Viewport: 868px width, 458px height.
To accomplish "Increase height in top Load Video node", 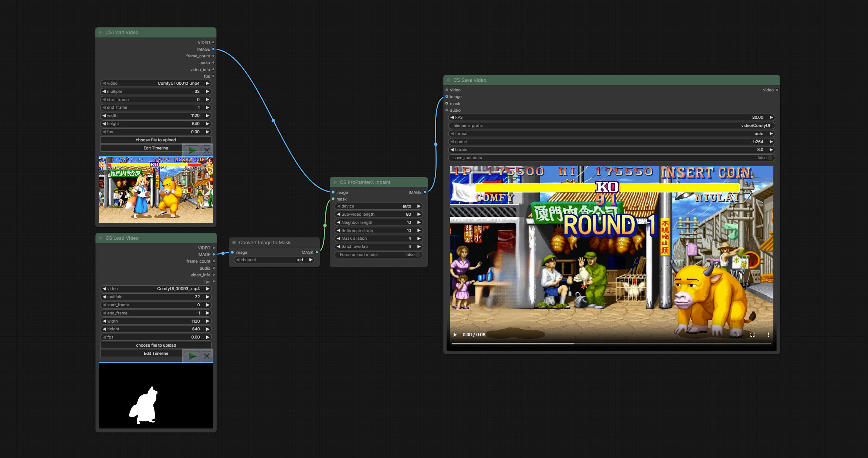I will 207,124.
